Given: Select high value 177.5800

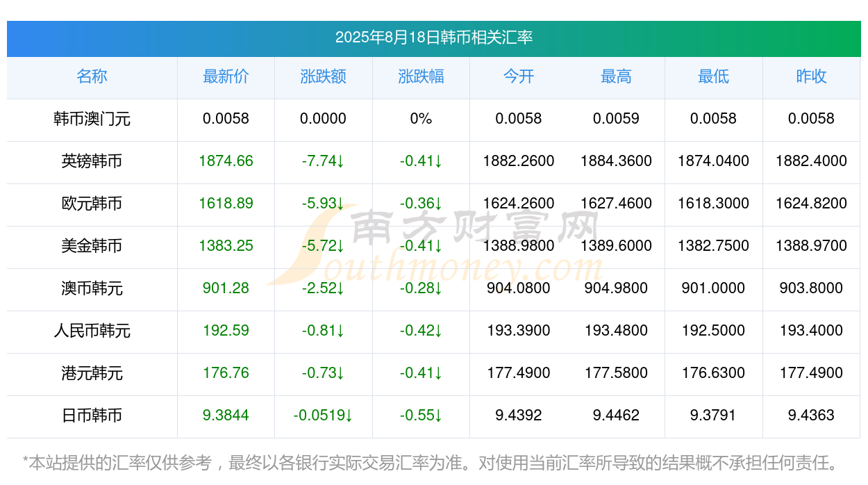Looking at the screenshot, I should (x=616, y=373).
